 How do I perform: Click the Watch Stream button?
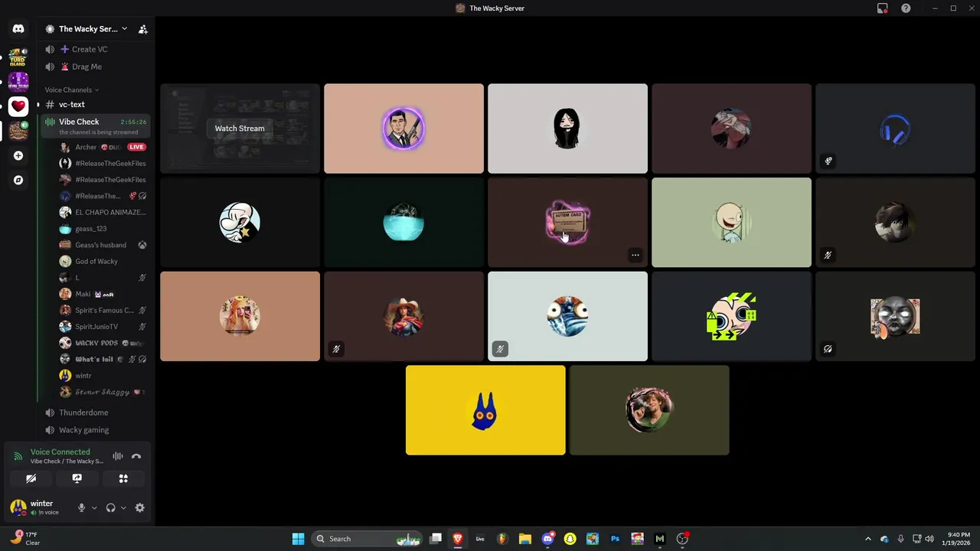click(240, 129)
